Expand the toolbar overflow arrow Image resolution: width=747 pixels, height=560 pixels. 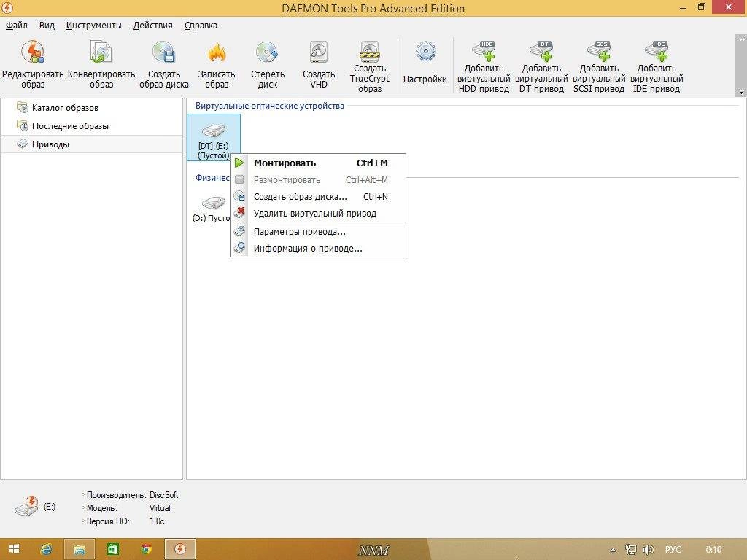pos(741,39)
